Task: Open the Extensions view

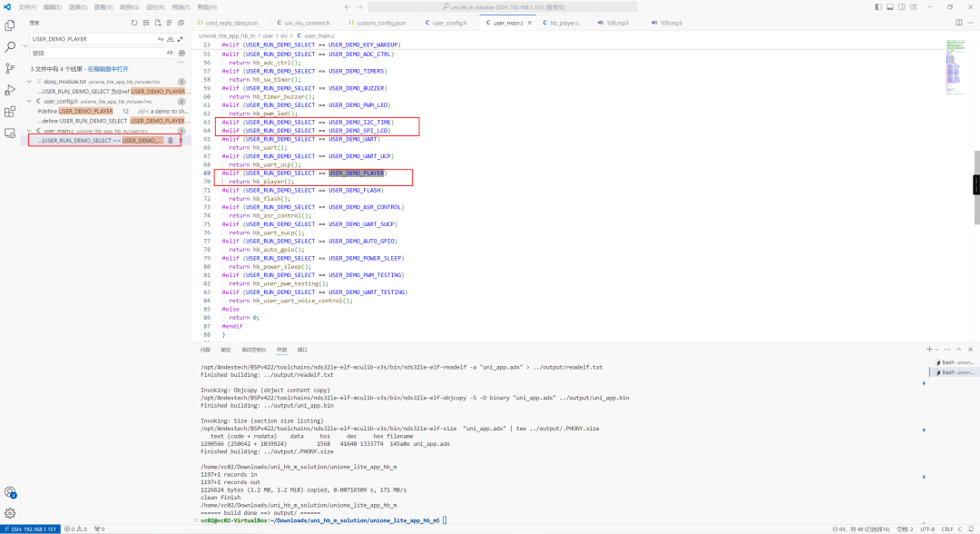Action: [x=10, y=112]
